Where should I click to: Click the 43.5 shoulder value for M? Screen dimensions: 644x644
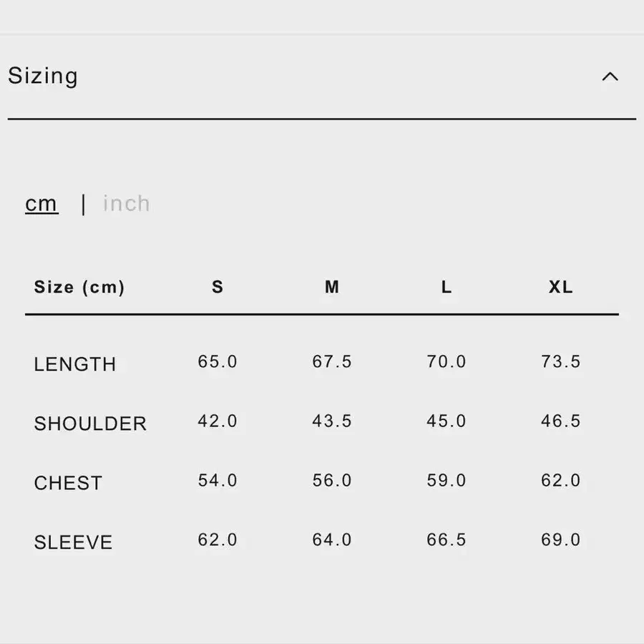click(332, 421)
